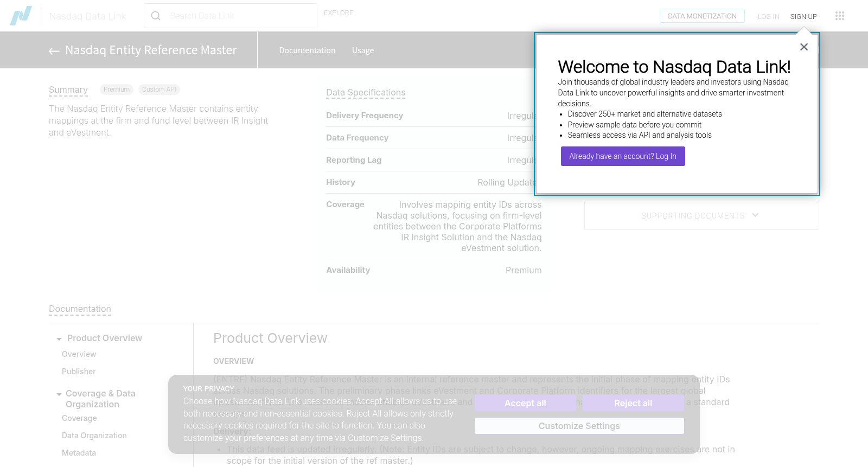
Task: Select Coverage in the documentation tree
Action: point(79,418)
